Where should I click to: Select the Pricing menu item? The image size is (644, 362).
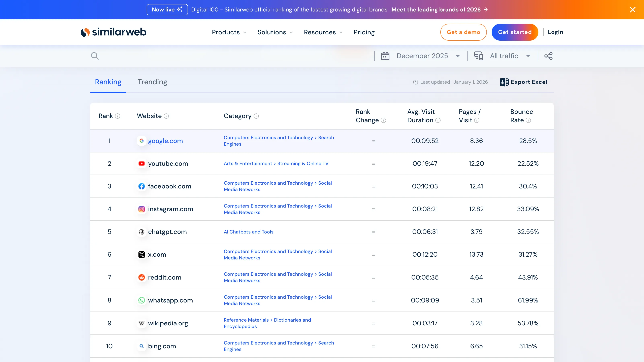click(x=364, y=32)
